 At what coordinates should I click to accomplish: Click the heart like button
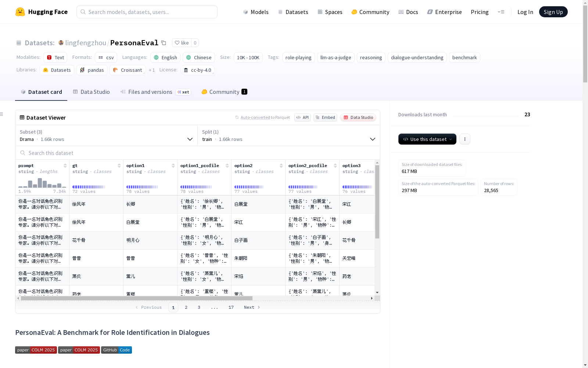[182, 43]
